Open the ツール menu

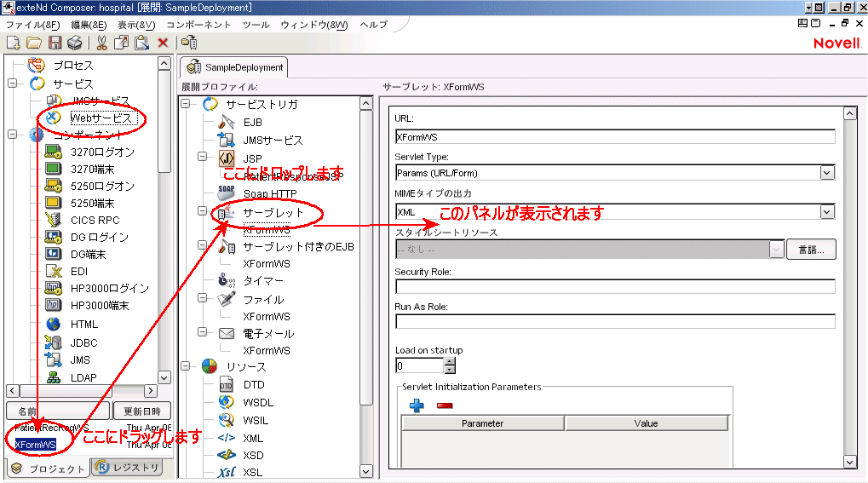[x=256, y=25]
